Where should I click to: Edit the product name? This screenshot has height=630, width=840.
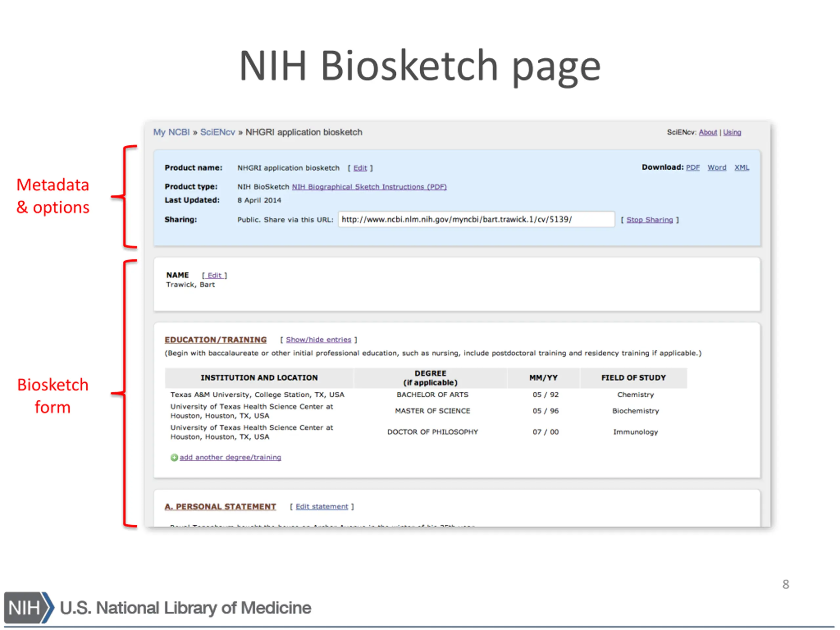360,168
